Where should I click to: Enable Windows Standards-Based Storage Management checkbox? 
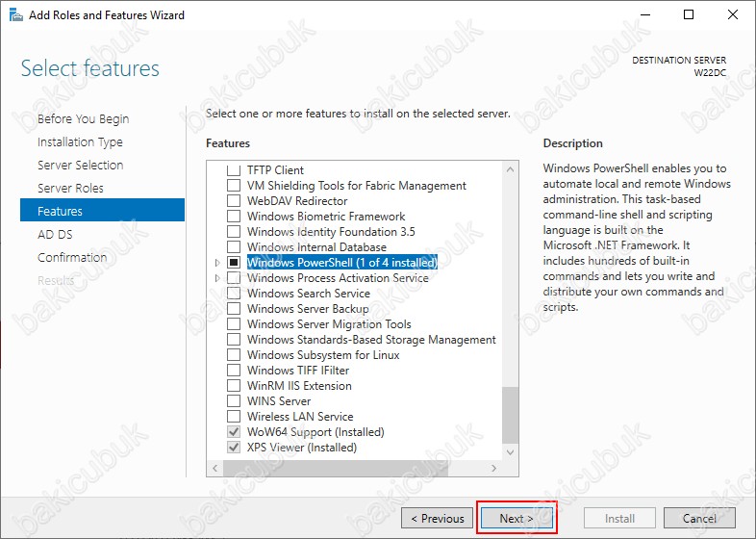point(234,340)
